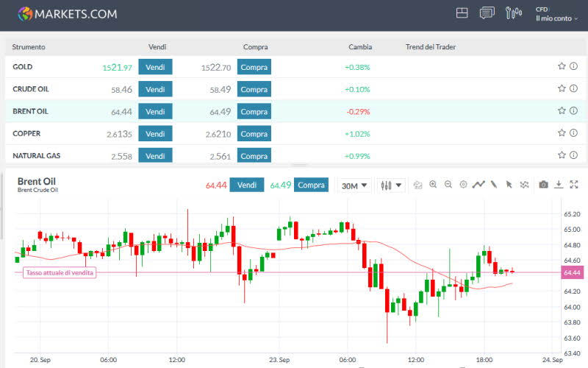Click Compra button for NATURAL GAS
Viewport: 588px width, 368px height.
[254, 156]
